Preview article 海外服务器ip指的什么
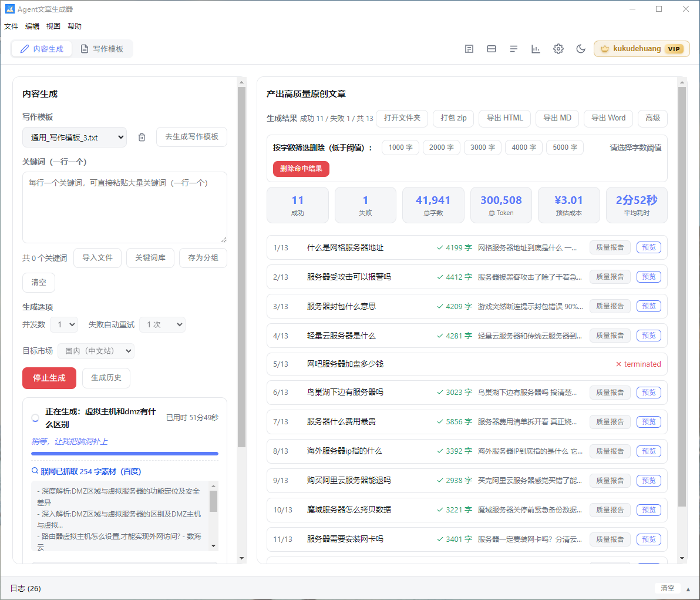Screen dimensions: 700x600 pyautogui.click(x=649, y=451)
